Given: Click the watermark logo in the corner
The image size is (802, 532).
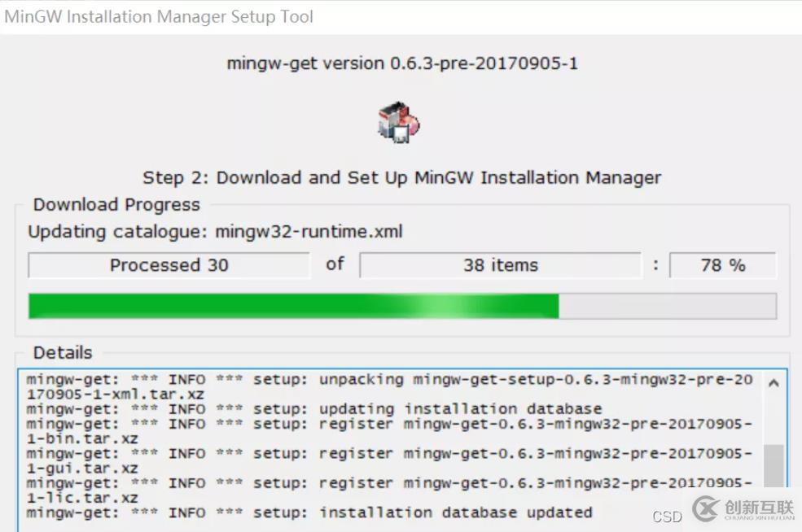Looking at the screenshot, I should click(x=743, y=509).
